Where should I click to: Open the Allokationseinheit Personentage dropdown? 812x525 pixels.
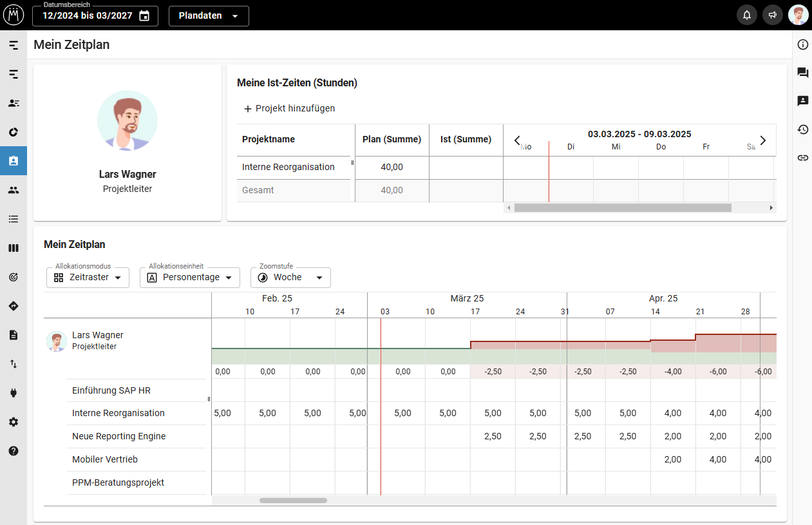(x=190, y=278)
